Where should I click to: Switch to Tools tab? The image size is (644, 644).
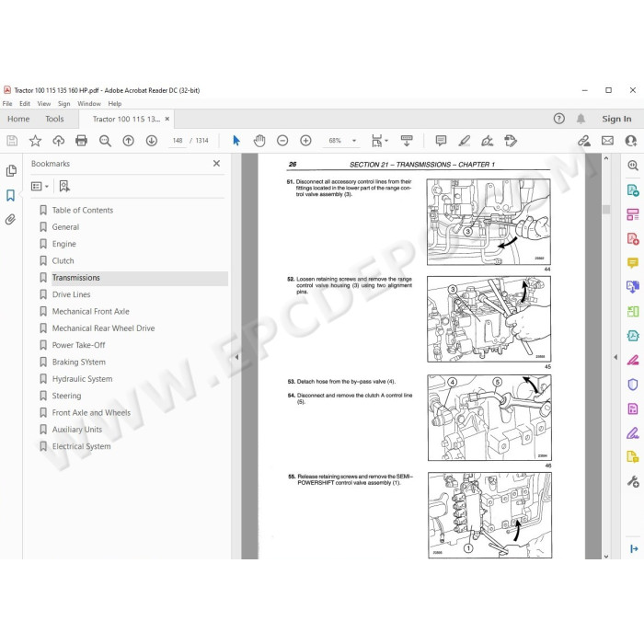(x=54, y=119)
